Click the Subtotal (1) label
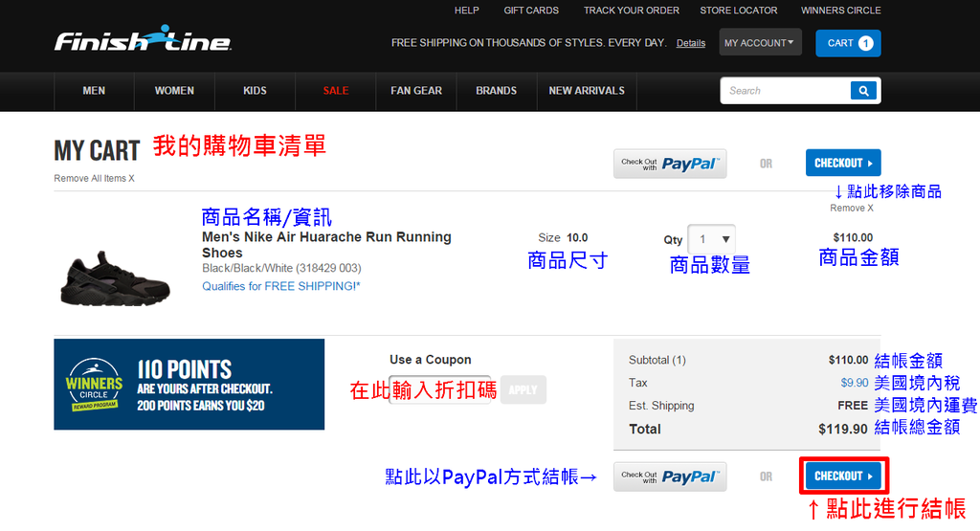 [x=657, y=360]
